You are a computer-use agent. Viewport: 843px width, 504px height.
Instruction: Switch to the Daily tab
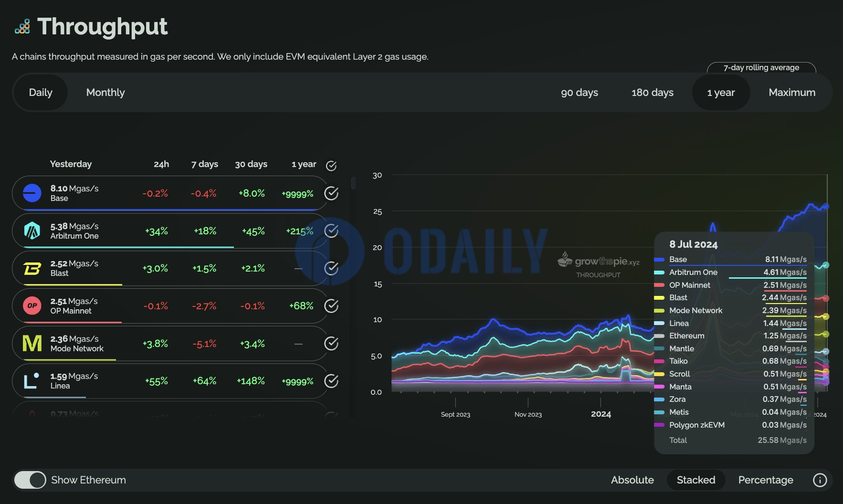41,93
